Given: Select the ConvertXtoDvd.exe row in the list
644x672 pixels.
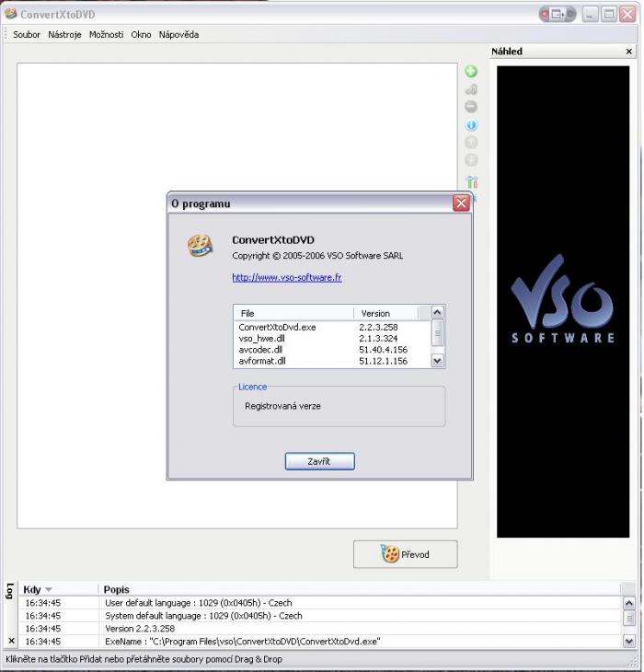Looking at the screenshot, I should [x=277, y=327].
